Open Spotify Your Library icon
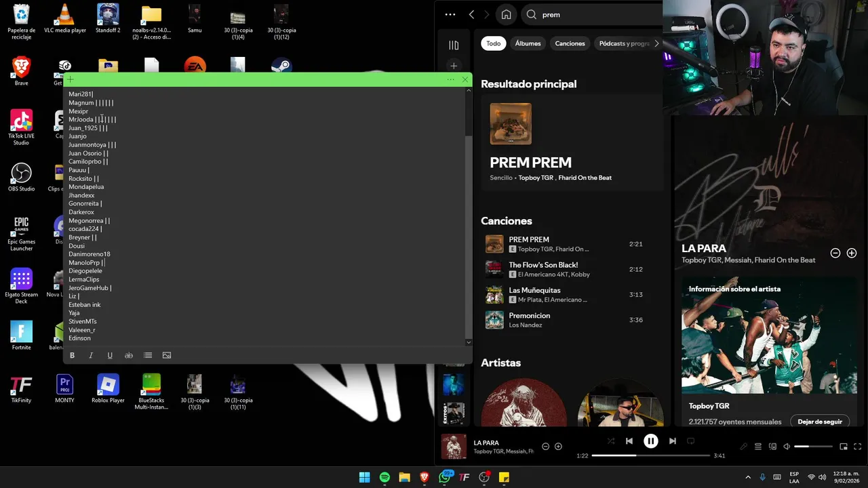 pos(454,45)
